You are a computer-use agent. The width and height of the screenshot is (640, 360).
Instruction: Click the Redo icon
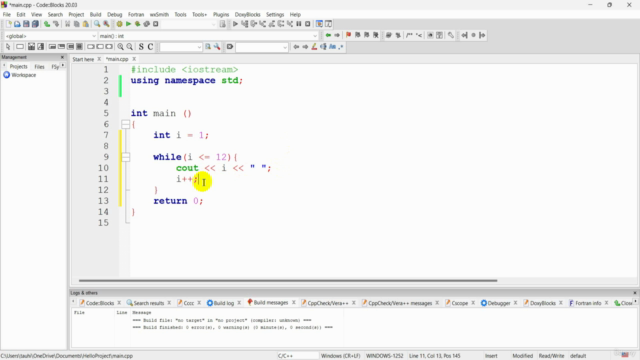coord(56,24)
